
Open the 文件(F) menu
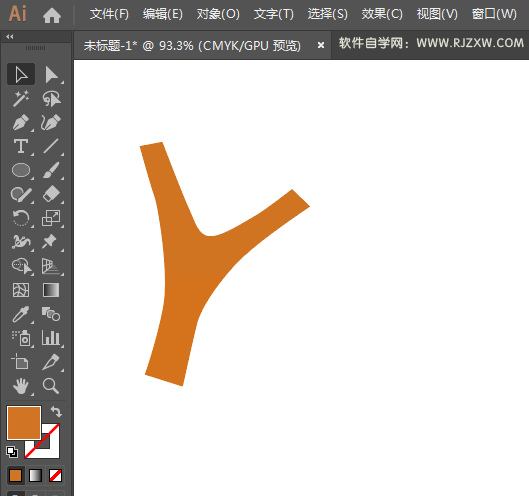pos(109,14)
